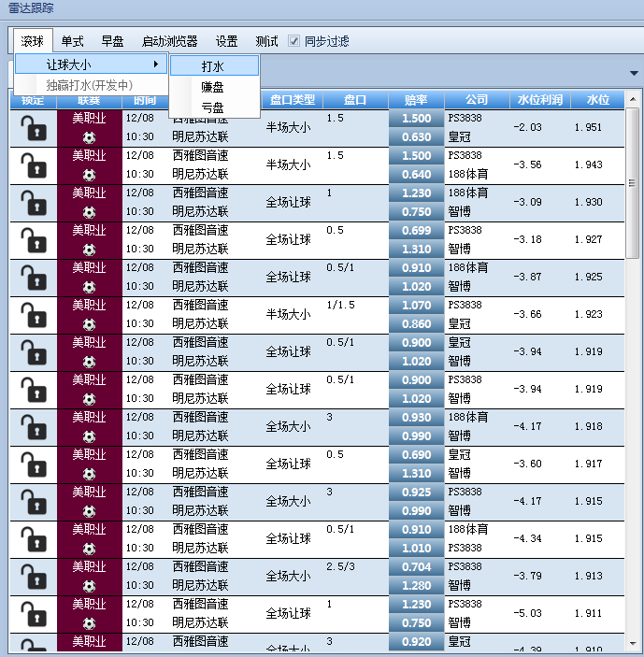Sort by the 水位 column header

(598, 100)
